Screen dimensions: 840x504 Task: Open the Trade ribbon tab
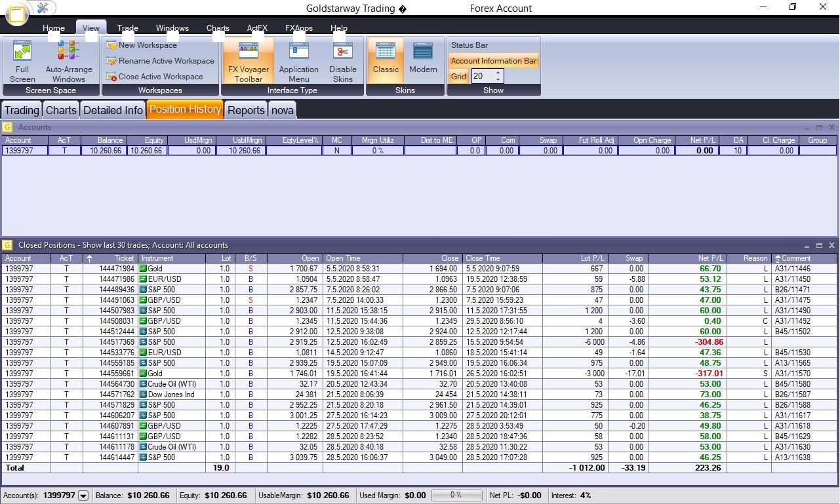click(x=128, y=28)
